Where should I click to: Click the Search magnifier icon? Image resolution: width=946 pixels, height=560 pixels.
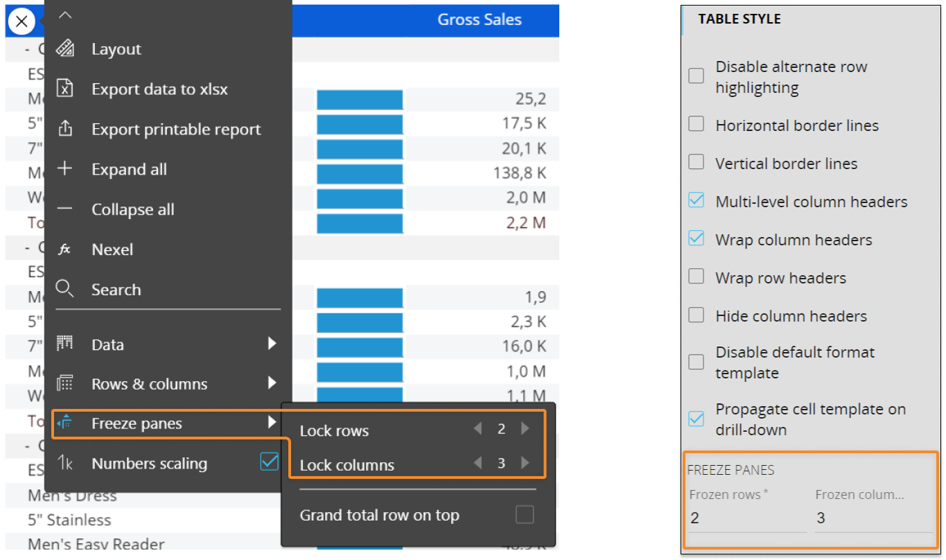(65, 289)
